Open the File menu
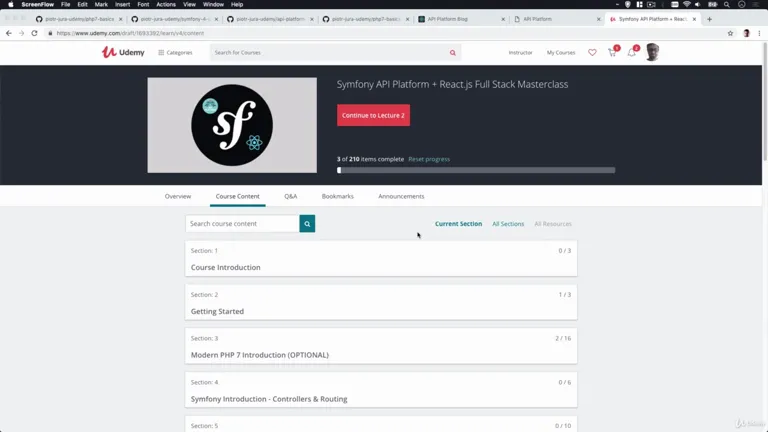 click(65, 4)
